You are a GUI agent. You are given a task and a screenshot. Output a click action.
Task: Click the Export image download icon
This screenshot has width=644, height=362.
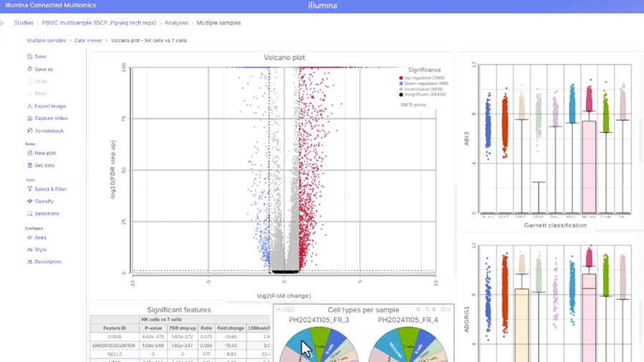click(x=29, y=106)
